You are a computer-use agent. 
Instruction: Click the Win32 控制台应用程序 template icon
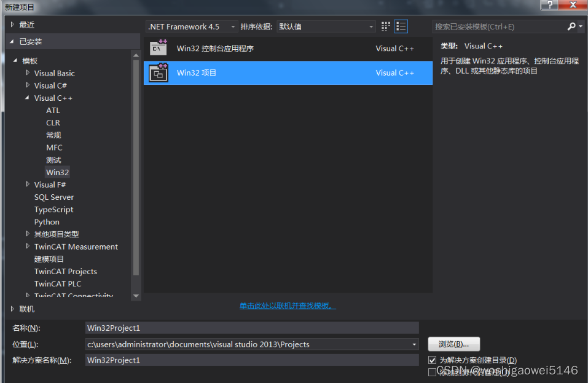coord(159,48)
